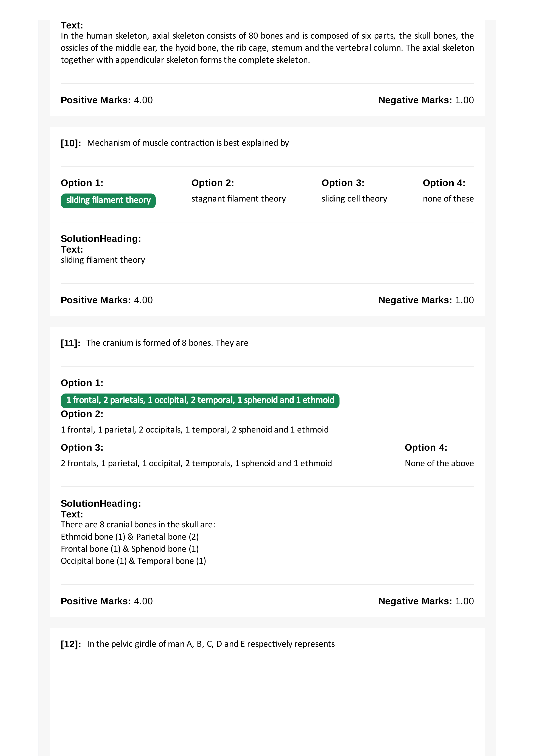Select highlighted cranium answer with 2 parietals

[x=200, y=400]
